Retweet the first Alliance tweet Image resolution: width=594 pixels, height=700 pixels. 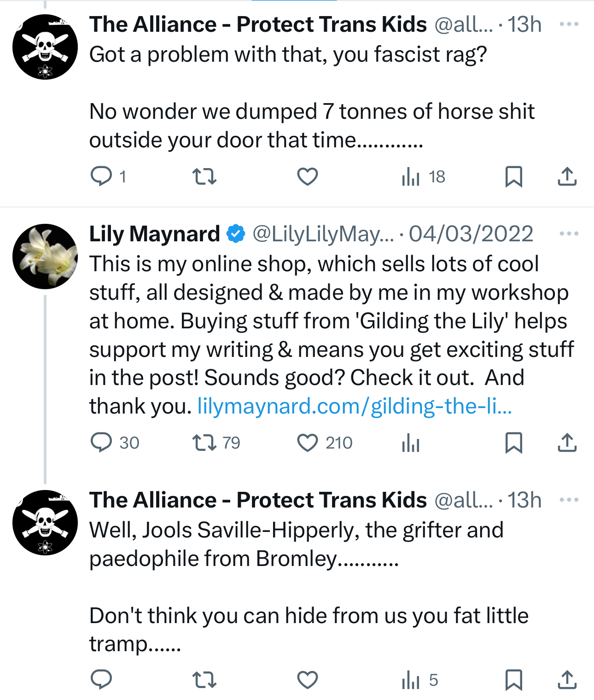click(204, 176)
